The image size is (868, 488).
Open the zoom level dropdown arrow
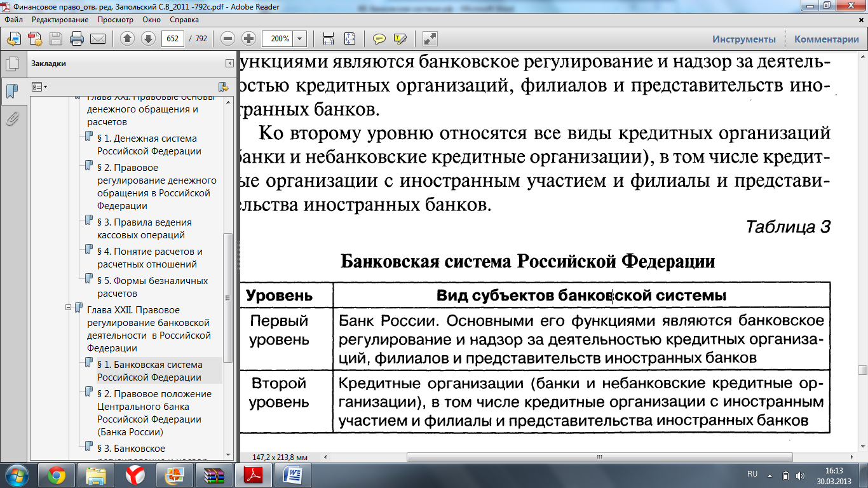[299, 39]
